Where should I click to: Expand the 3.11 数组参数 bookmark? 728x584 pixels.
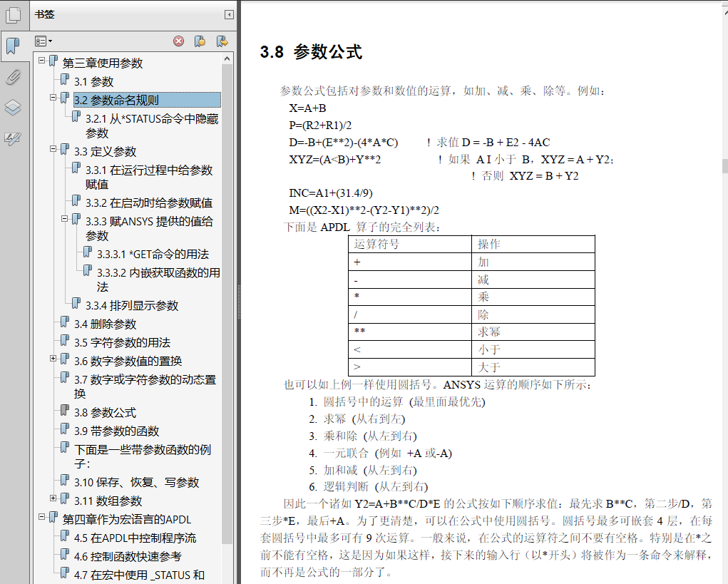[x=53, y=498]
